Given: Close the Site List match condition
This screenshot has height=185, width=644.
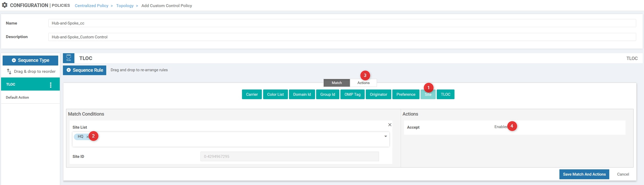Looking at the screenshot, I should pyautogui.click(x=390, y=125).
